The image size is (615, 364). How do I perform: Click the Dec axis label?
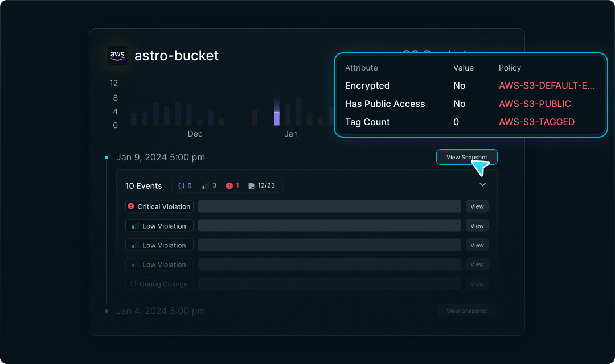(x=195, y=134)
